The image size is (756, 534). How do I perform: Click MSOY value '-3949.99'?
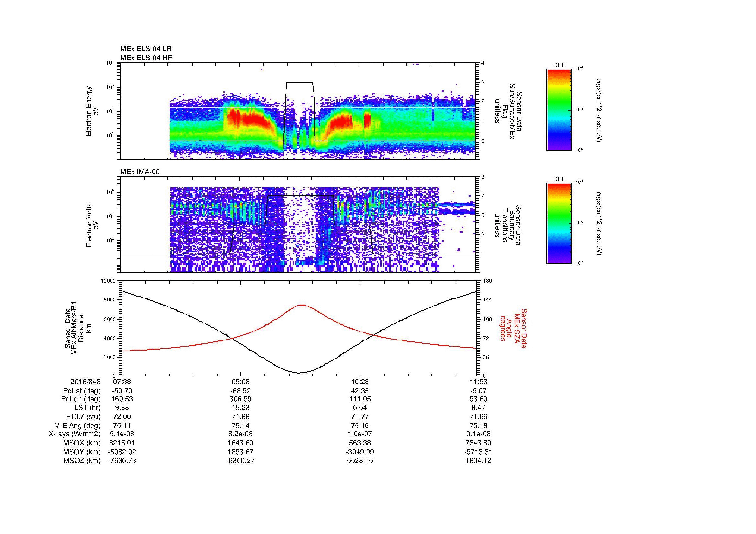click(x=360, y=452)
